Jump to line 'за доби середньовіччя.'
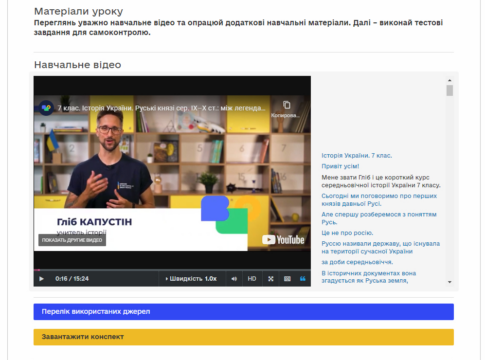Viewport: 485px width, 360px height. tap(357, 262)
